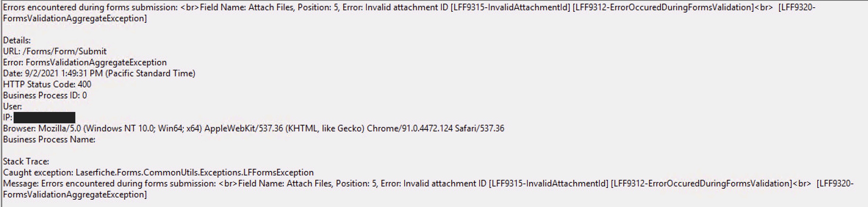Select the "Business Process Name:" label
The image size is (868, 207).
click(49, 139)
